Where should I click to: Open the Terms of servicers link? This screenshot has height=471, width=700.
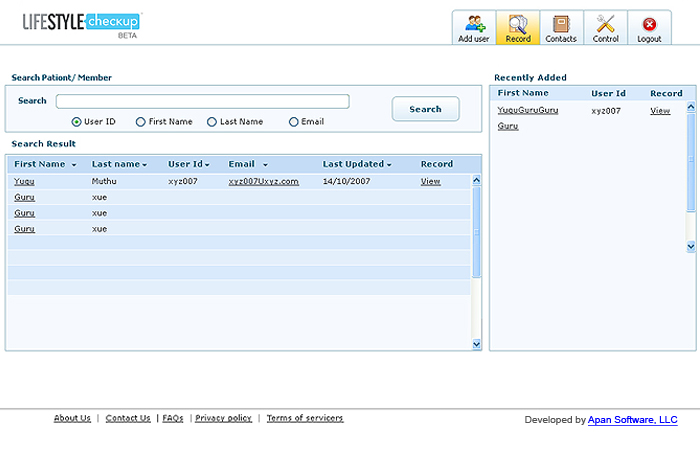(305, 418)
